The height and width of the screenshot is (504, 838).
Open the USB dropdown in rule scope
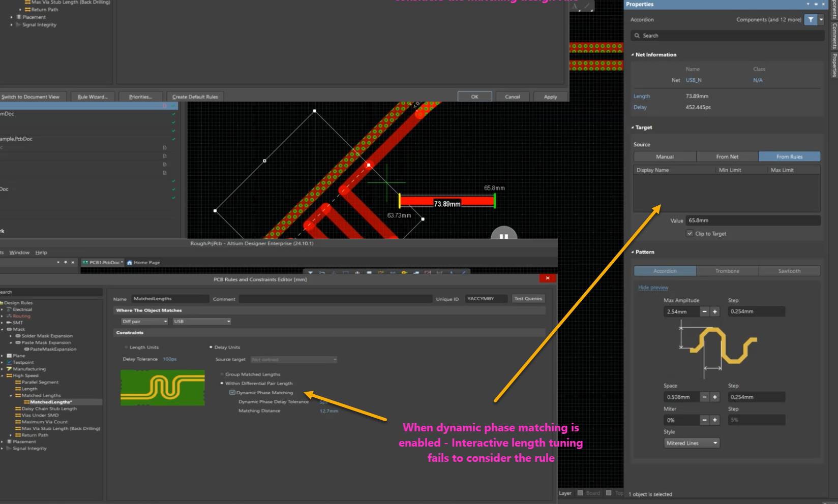[202, 321]
